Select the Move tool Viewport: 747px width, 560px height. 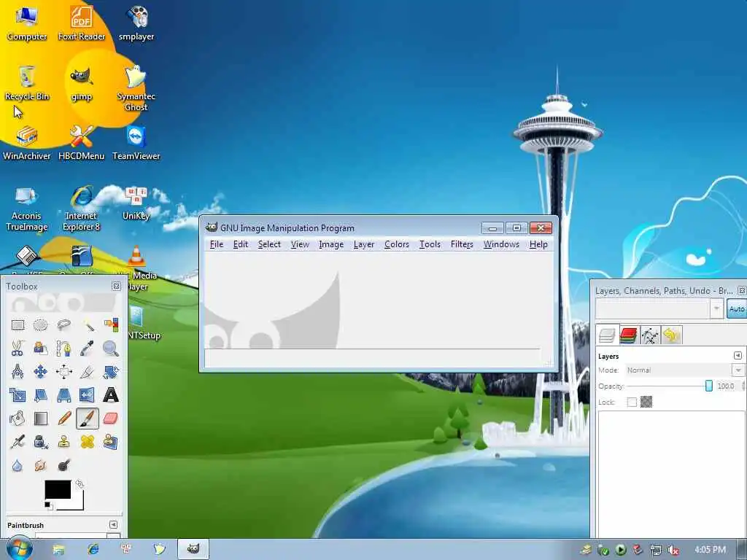[41, 372]
